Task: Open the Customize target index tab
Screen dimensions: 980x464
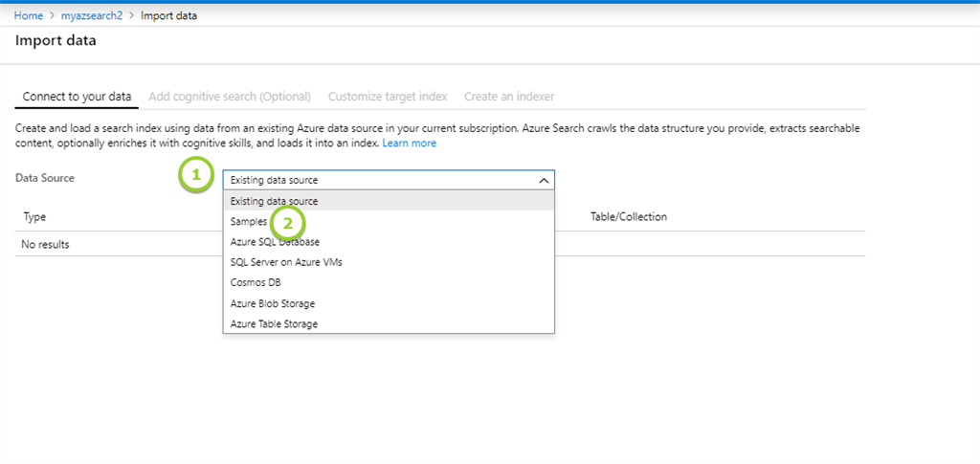Action: click(x=388, y=97)
